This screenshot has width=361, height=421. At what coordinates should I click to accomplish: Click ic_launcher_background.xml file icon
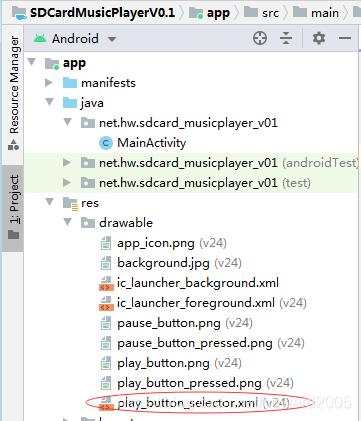(106, 284)
